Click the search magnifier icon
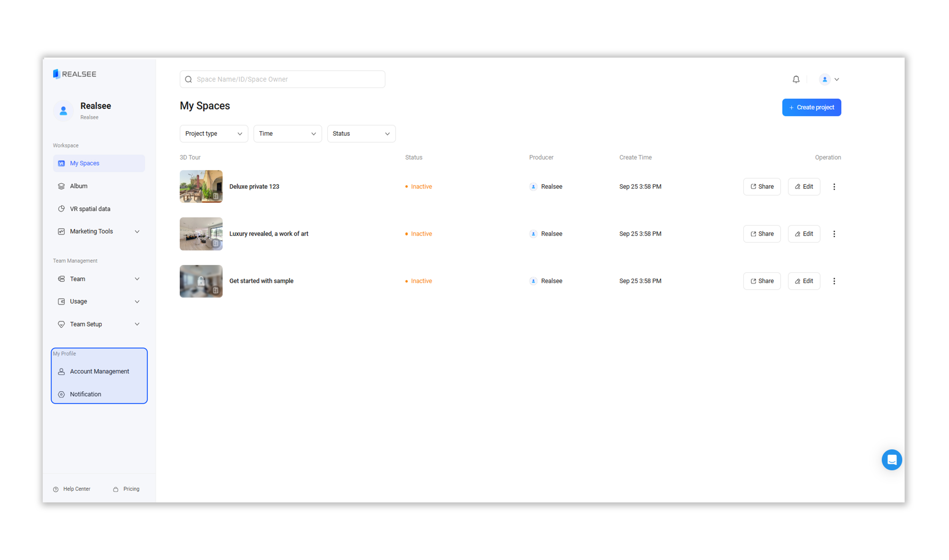 coord(188,79)
